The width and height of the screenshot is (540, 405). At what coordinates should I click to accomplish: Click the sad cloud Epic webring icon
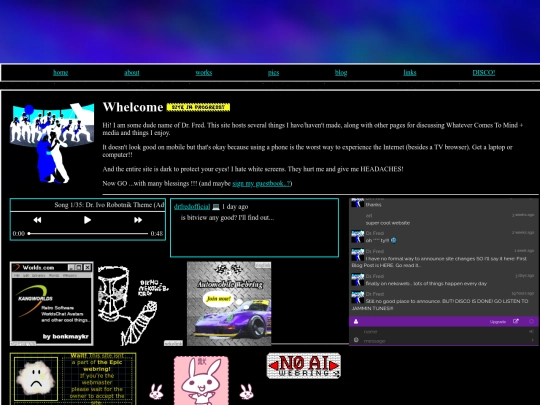pyautogui.click(x=36, y=379)
